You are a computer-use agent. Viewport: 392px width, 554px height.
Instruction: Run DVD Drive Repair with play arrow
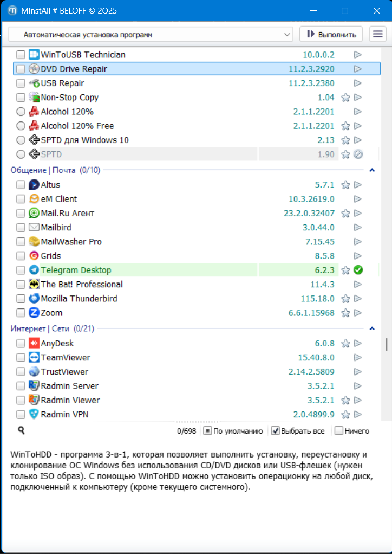[358, 69]
